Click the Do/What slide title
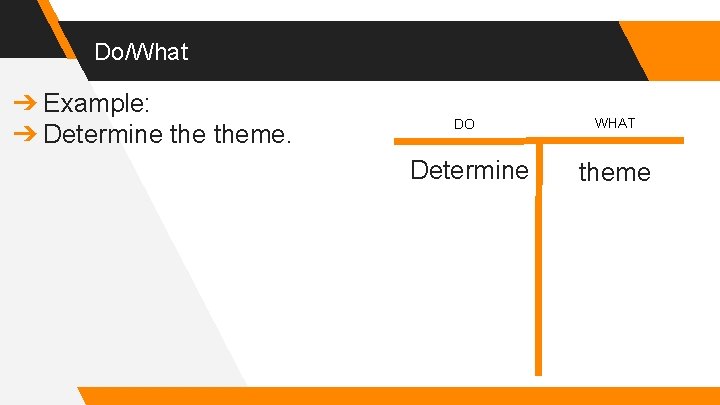 click(140, 52)
